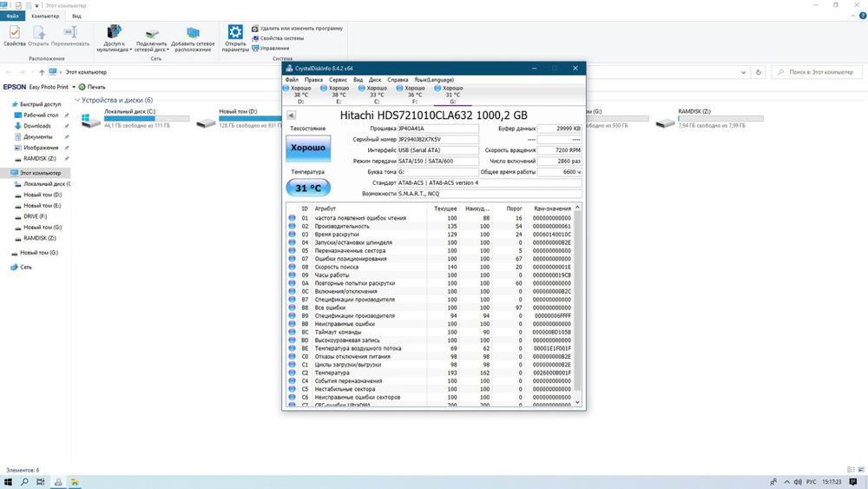Click the scroll-down arrow of the SMART list
868x489 pixels.
(x=578, y=403)
